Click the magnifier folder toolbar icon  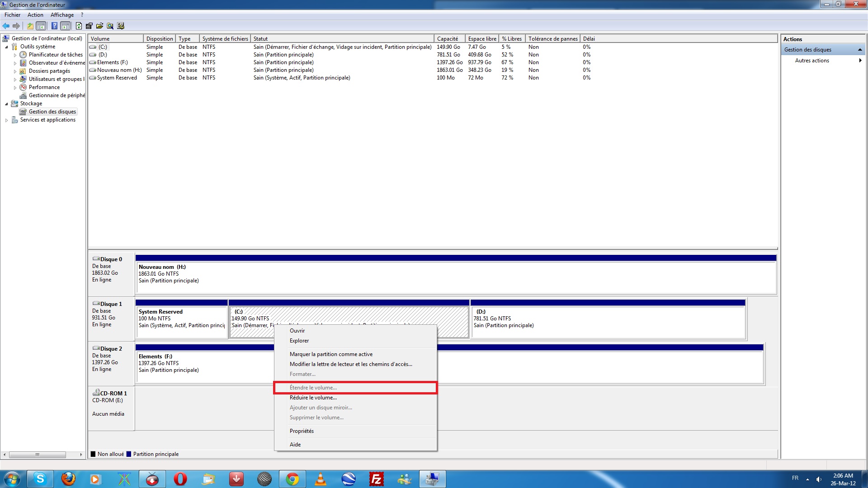110,26
